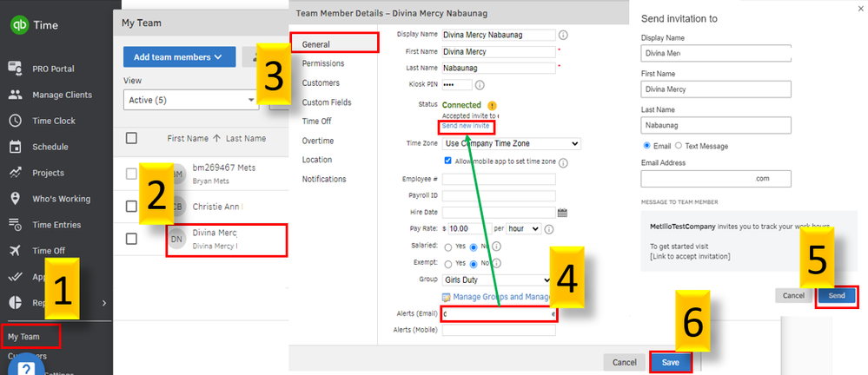Image resolution: width=868 pixels, height=375 pixels.
Task: Choose Email invitation method
Action: pos(646,146)
